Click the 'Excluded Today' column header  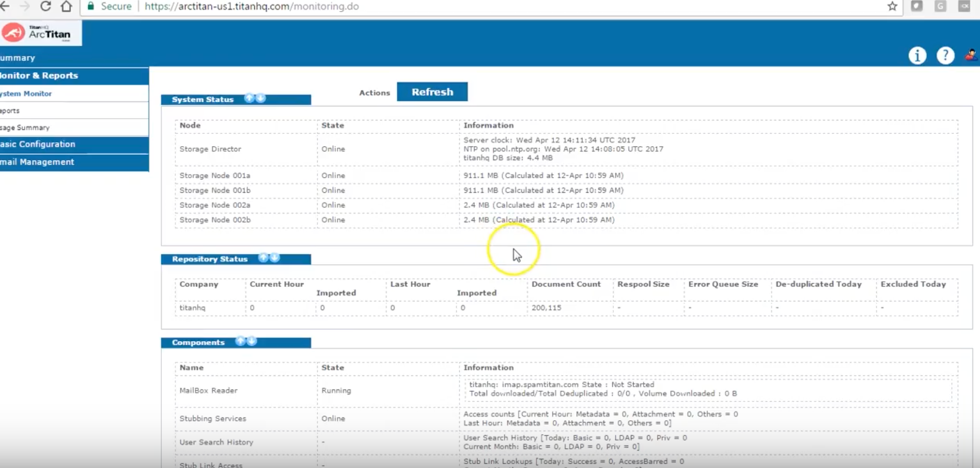pyautogui.click(x=913, y=284)
